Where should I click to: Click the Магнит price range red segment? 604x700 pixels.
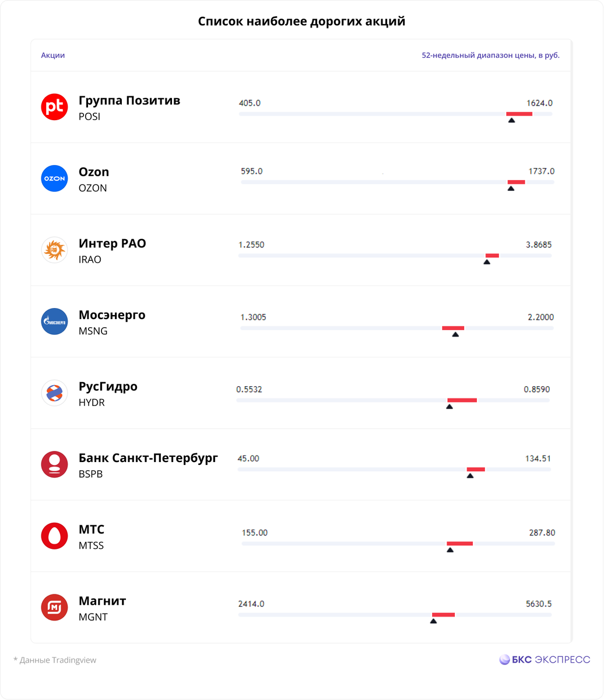click(x=443, y=614)
